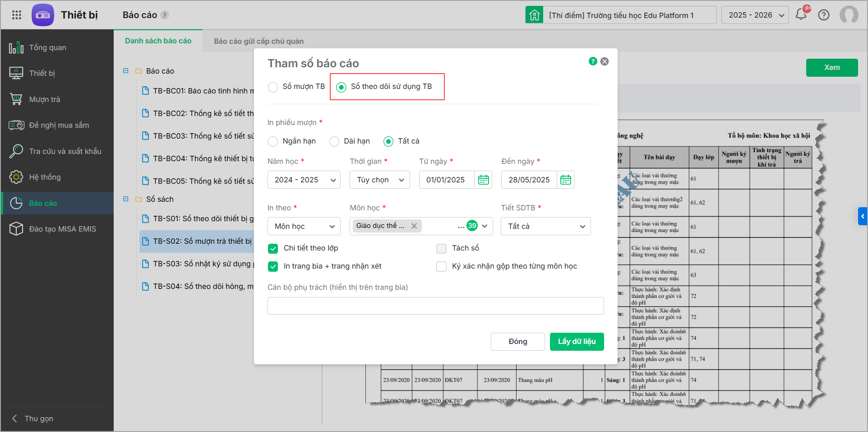Click the Đóng button
The width and height of the screenshot is (868, 432).
517,341
